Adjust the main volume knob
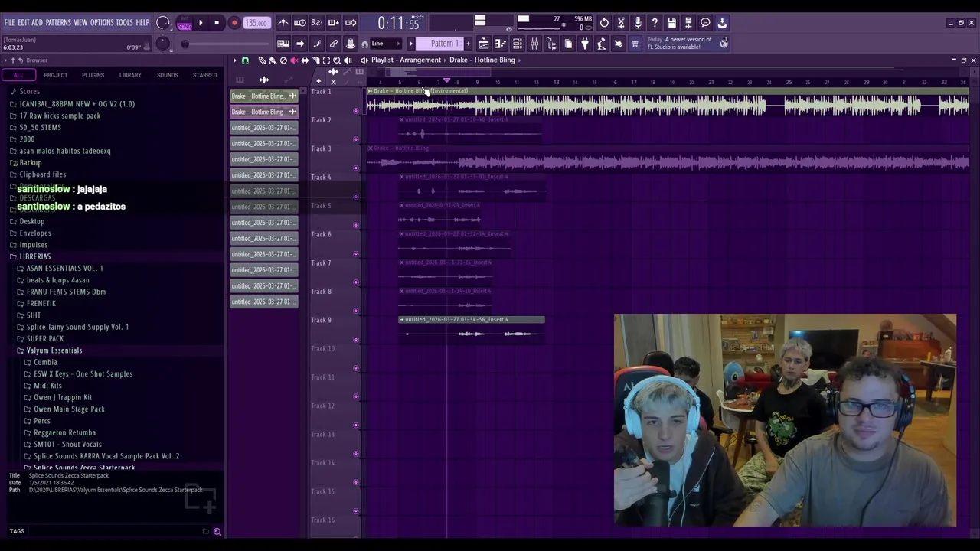 pyautogui.click(x=163, y=23)
